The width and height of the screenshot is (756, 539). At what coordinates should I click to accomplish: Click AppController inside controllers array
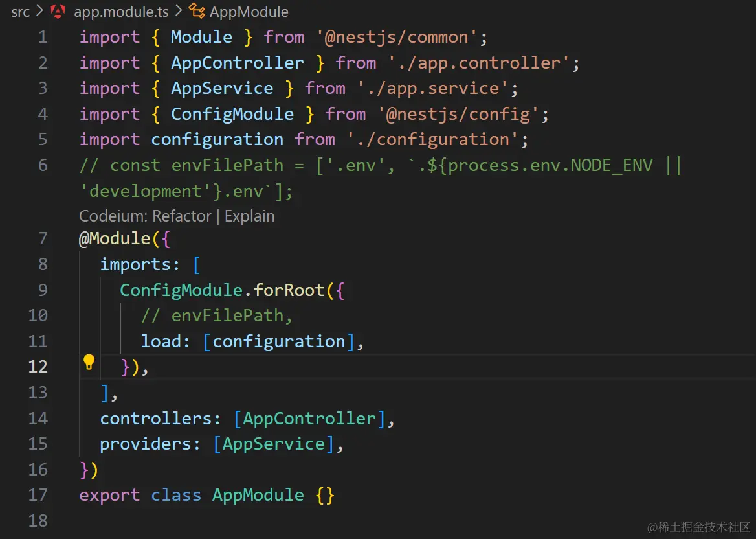[x=309, y=419]
